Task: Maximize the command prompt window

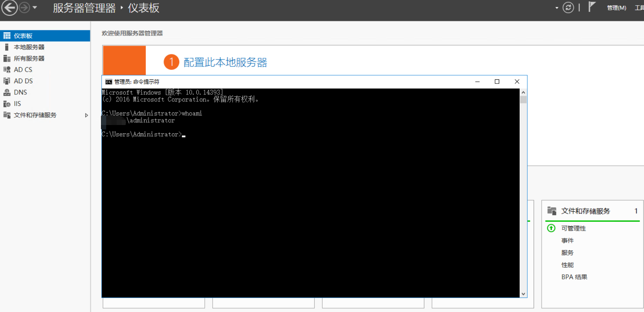Action: tap(497, 81)
